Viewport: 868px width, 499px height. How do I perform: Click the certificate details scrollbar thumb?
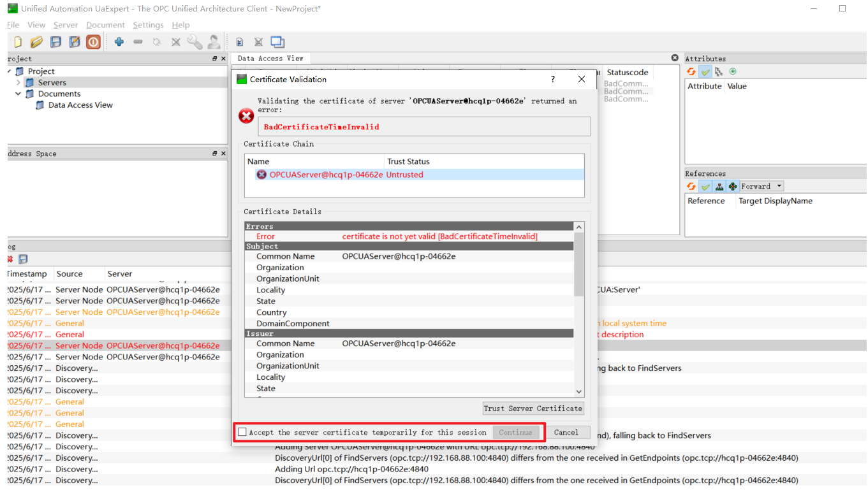(579, 264)
